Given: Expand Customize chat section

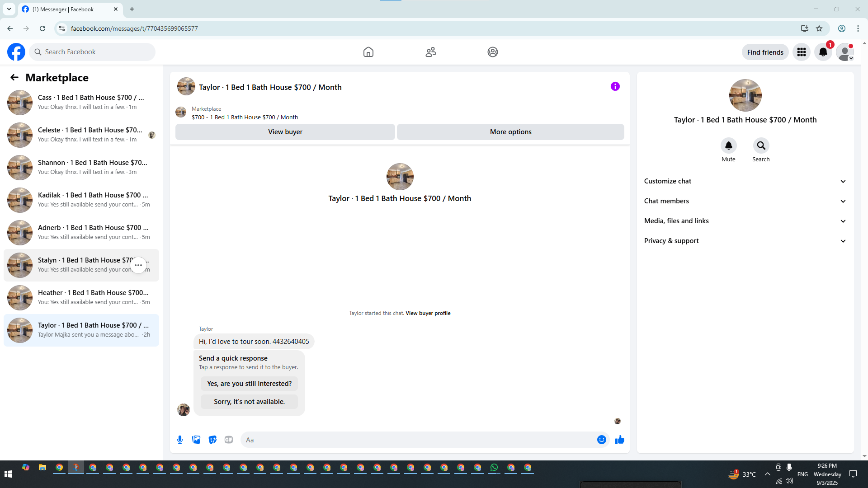Looking at the screenshot, I should tap(745, 181).
